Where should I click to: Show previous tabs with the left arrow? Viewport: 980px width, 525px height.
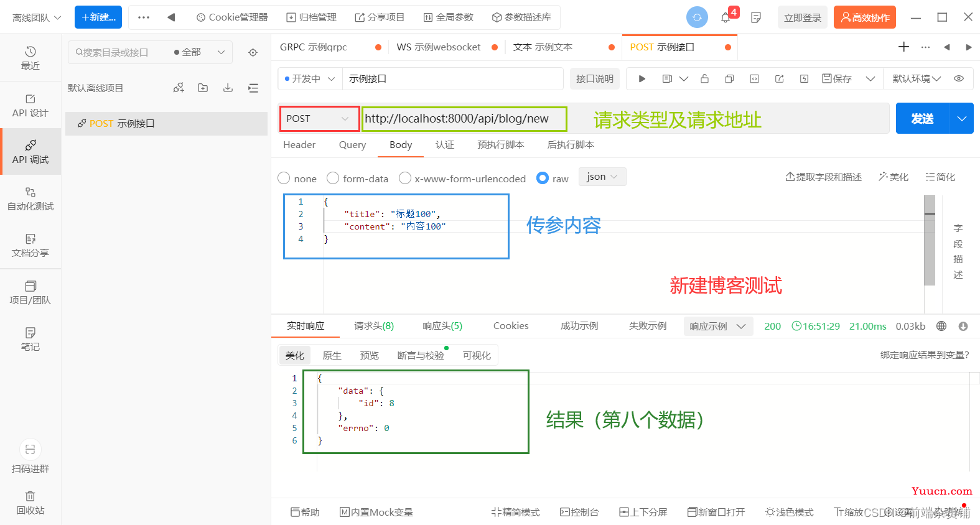pos(947,47)
